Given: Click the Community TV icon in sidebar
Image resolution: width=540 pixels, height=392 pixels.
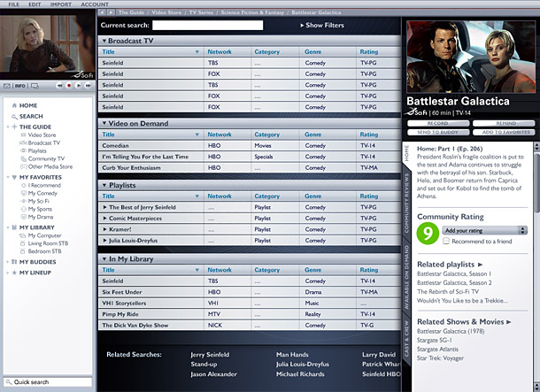Looking at the screenshot, I should tap(23, 158).
